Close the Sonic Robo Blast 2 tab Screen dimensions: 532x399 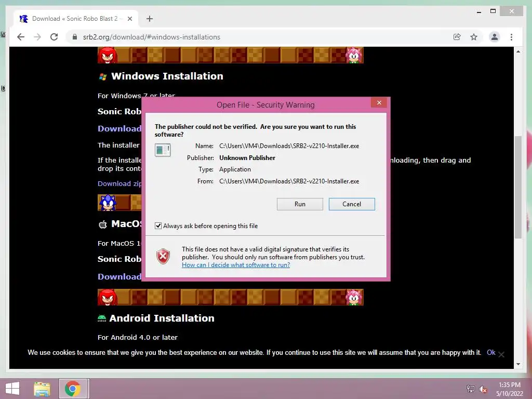point(129,19)
